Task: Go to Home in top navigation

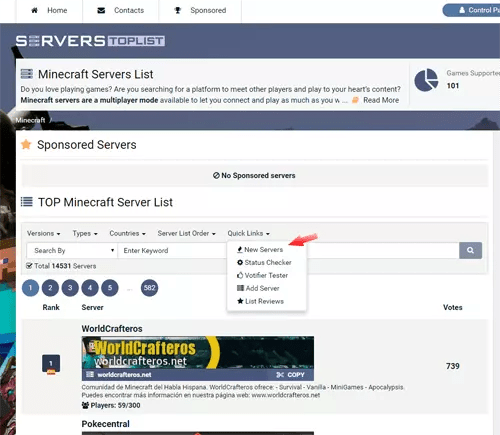Action: tap(49, 10)
